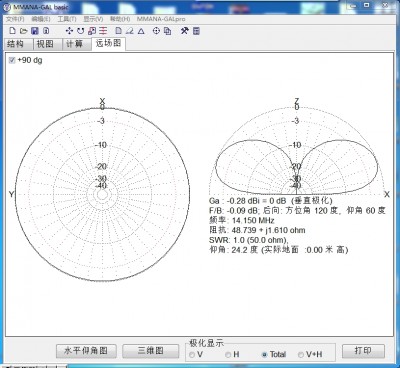Click the overlapping pages copy icon
The width and height of the screenshot is (400, 368).
(167, 31)
